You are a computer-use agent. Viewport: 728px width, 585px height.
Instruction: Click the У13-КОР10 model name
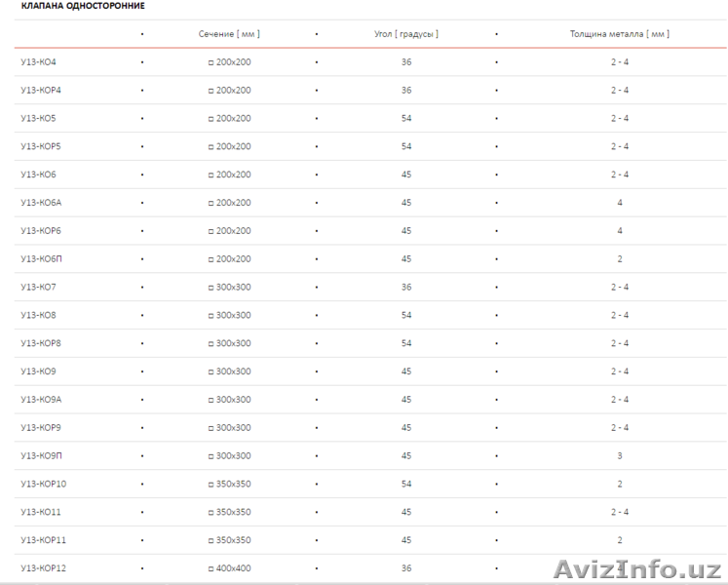tap(43, 485)
